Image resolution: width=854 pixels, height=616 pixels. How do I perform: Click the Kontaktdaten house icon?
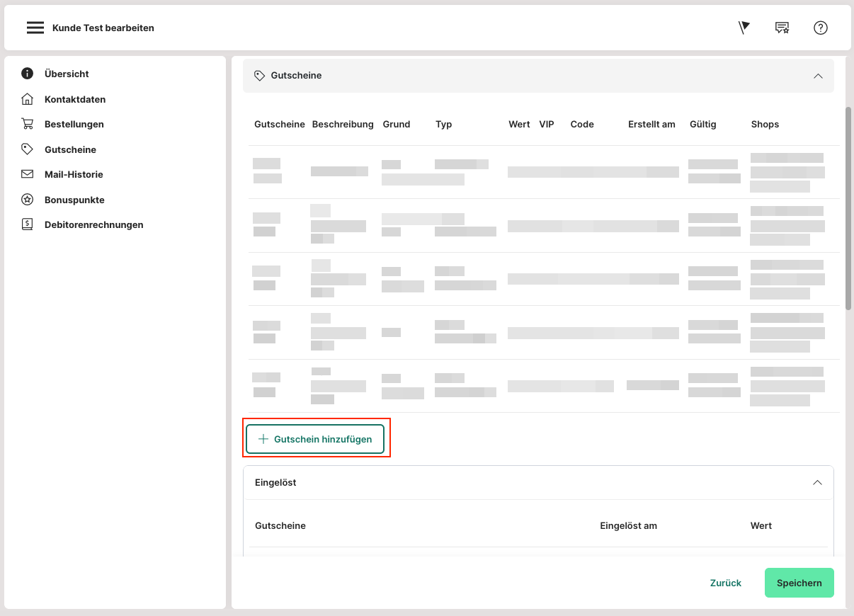click(x=28, y=99)
